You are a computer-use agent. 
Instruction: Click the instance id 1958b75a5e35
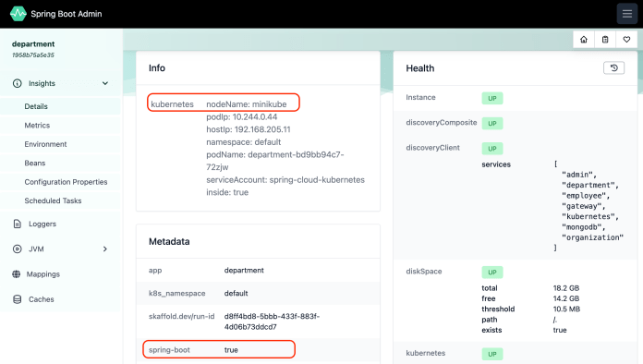(x=33, y=55)
